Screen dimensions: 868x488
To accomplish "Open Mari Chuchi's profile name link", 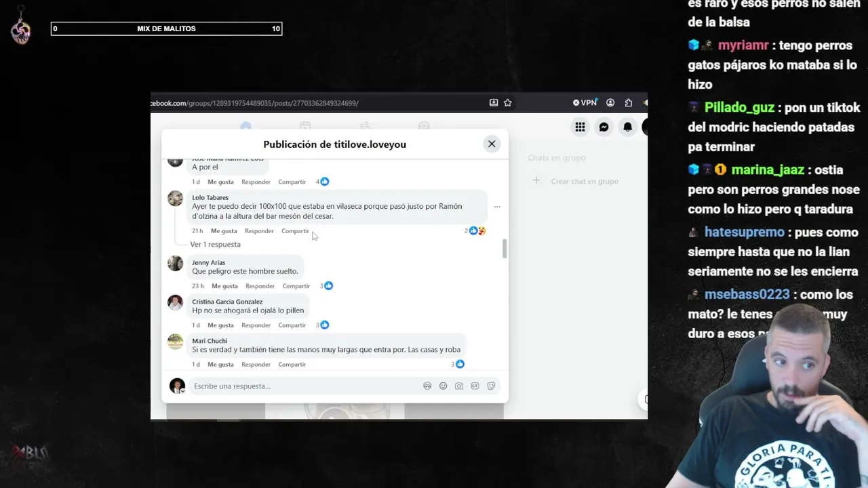I will [210, 341].
